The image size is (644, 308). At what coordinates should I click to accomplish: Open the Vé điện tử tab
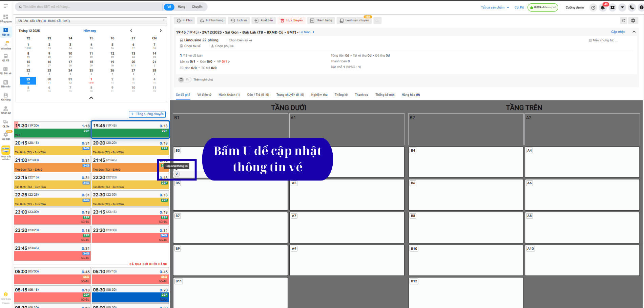point(204,95)
